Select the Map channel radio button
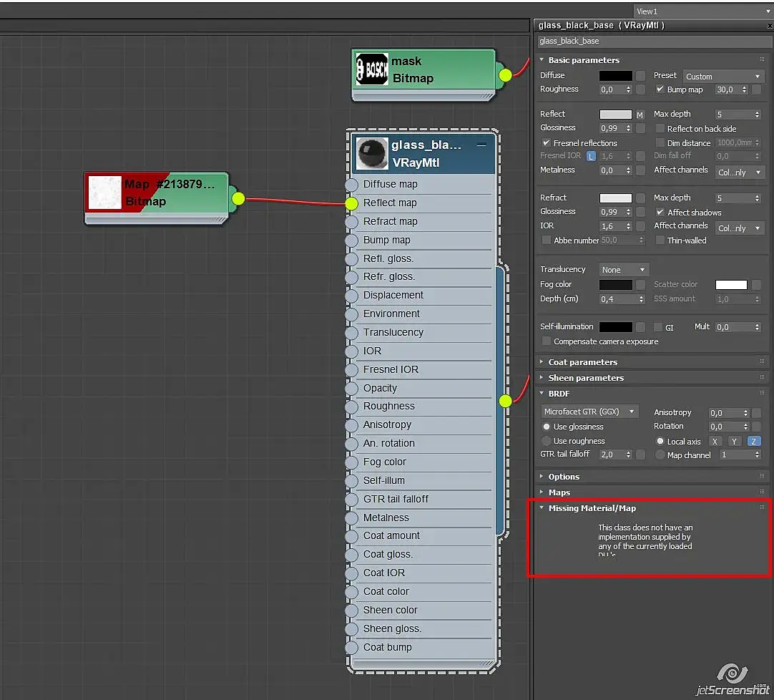 pyautogui.click(x=660, y=455)
